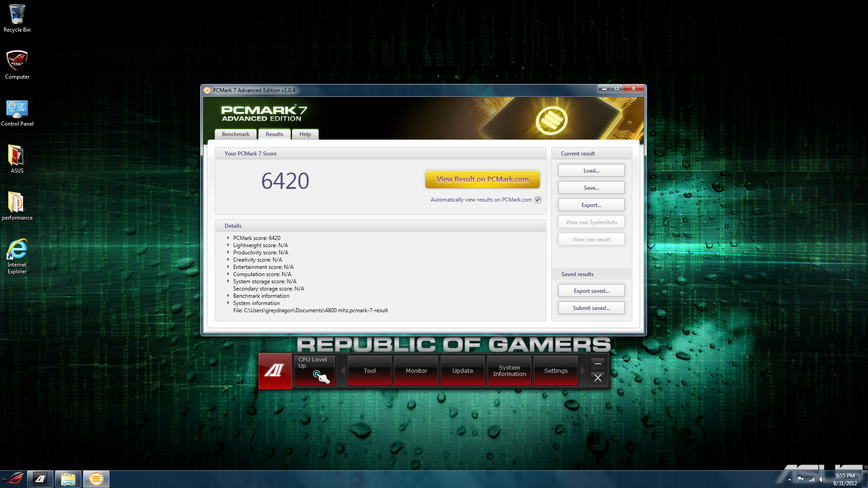This screenshot has width=868, height=488.
Task: Click Export saved... button
Action: pos(591,291)
